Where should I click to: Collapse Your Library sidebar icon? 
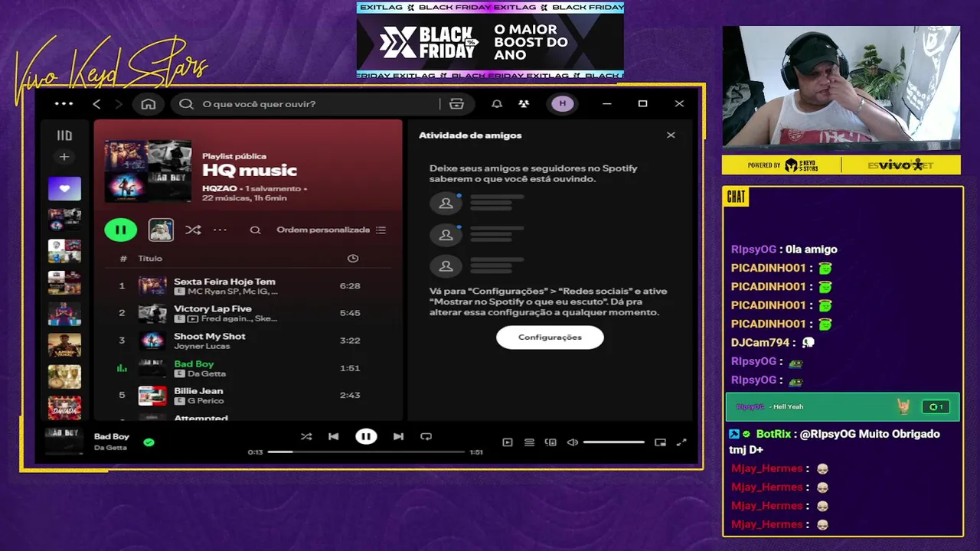point(64,135)
